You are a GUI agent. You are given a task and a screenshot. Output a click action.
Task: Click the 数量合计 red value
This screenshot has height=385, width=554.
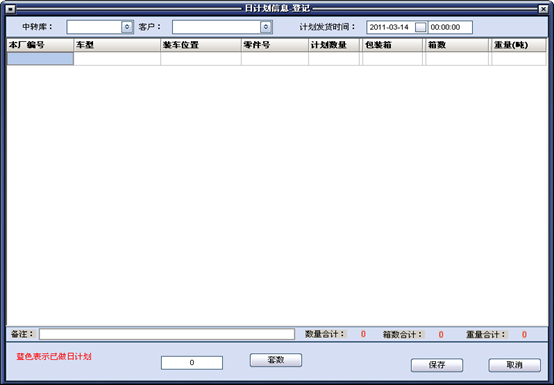click(363, 334)
